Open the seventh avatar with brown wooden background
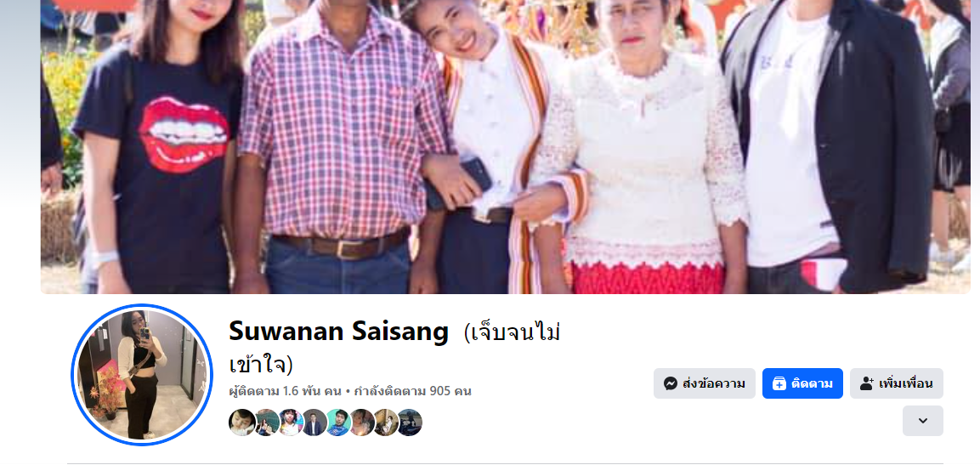This screenshot has width=980, height=465. coord(386,422)
